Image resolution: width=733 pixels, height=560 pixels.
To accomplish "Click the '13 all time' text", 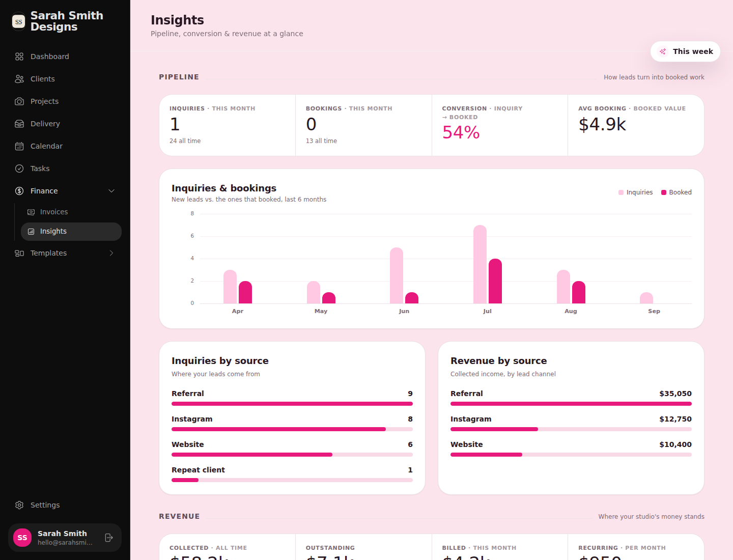I will pos(321,141).
